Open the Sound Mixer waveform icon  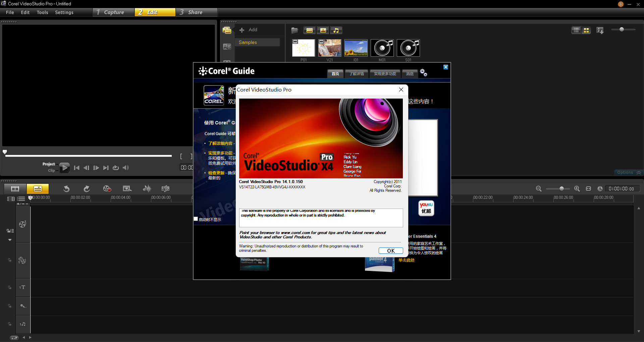pos(147,188)
